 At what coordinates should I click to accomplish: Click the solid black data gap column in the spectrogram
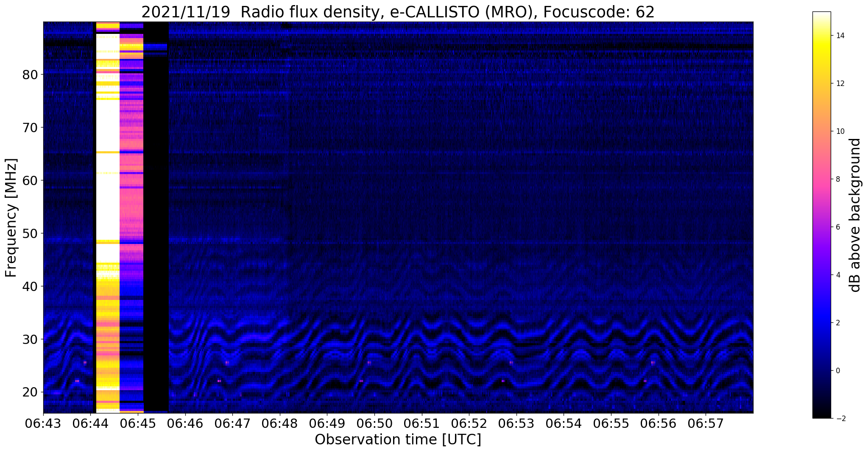pos(156,217)
